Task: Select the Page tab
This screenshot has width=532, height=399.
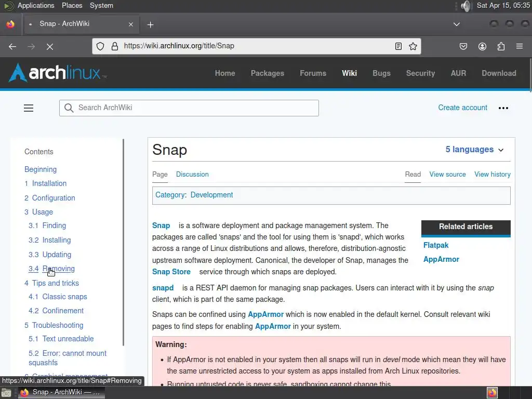Action: click(160, 174)
